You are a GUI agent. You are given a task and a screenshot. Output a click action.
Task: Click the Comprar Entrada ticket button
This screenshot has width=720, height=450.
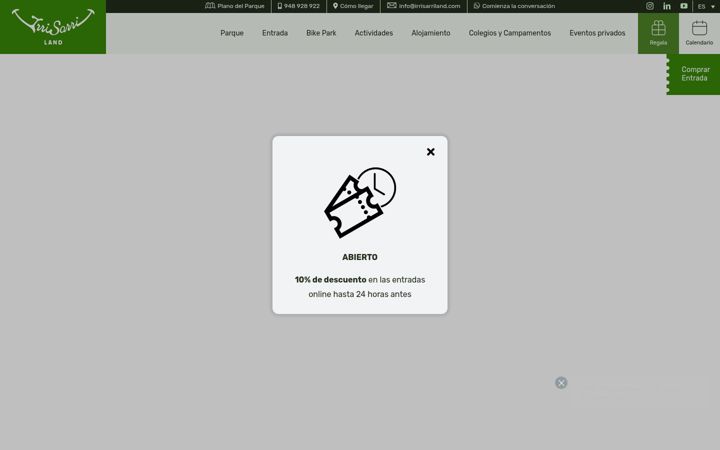tap(694, 74)
